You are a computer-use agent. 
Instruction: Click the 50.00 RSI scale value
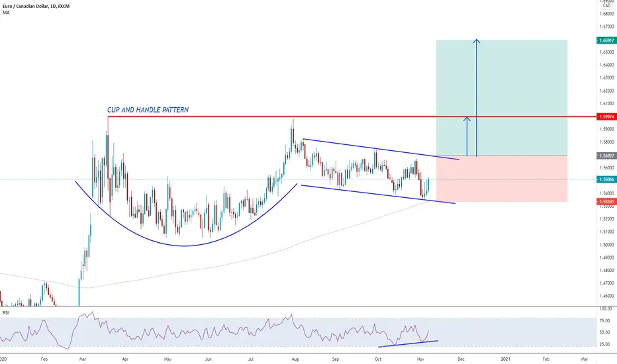[x=605, y=332]
